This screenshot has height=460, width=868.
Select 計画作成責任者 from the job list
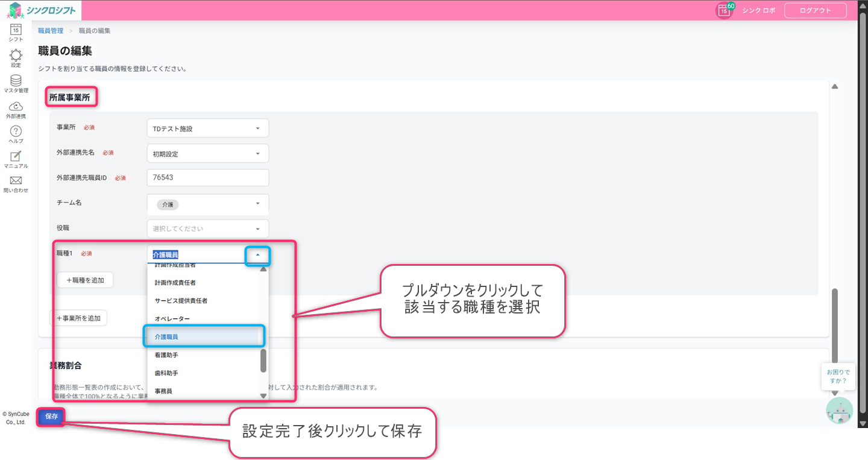pyautogui.click(x=175, y=282)
